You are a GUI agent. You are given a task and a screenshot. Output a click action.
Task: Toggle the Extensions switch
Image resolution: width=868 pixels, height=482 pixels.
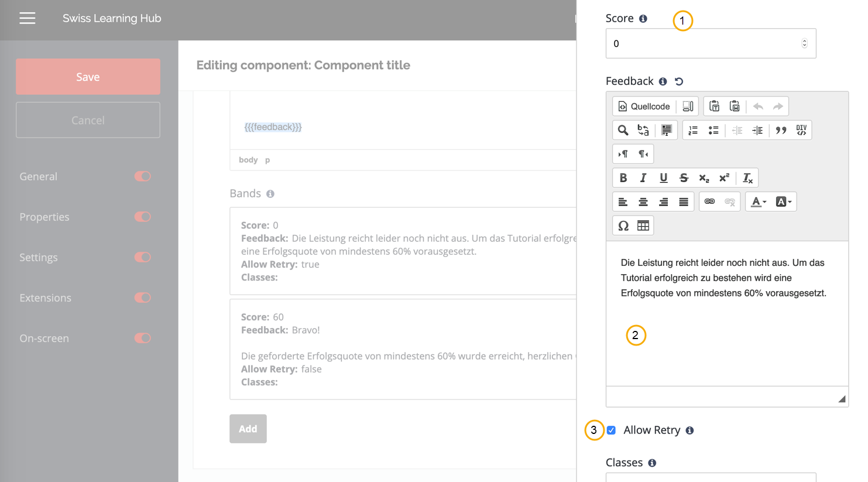click(x=142, y=298)
